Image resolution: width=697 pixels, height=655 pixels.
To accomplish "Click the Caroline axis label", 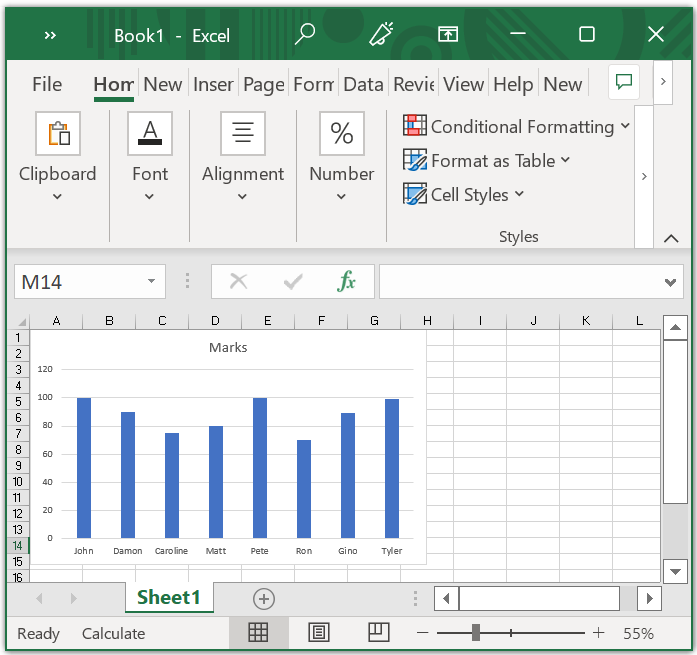I will 171,551.
